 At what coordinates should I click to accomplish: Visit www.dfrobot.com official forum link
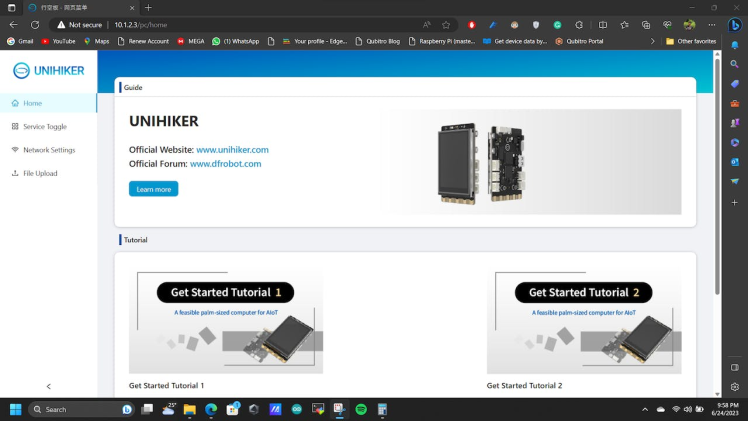(x=226, y=164)
